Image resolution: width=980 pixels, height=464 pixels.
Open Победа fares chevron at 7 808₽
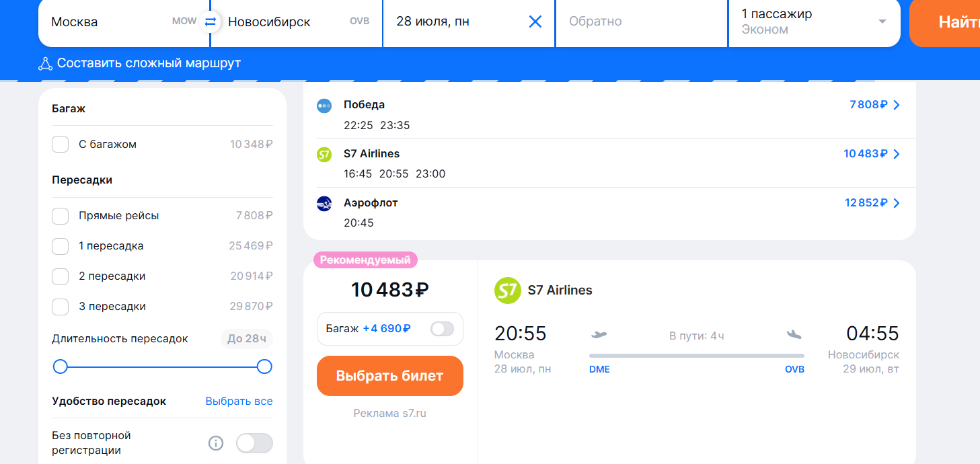point(896,105)
